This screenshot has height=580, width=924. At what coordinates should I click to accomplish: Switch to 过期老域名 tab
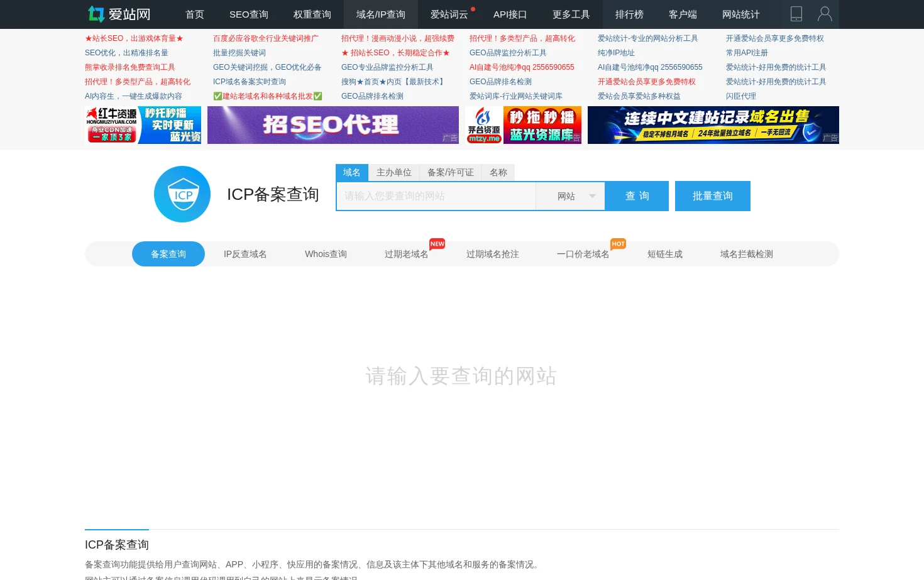tap(407, 254)
